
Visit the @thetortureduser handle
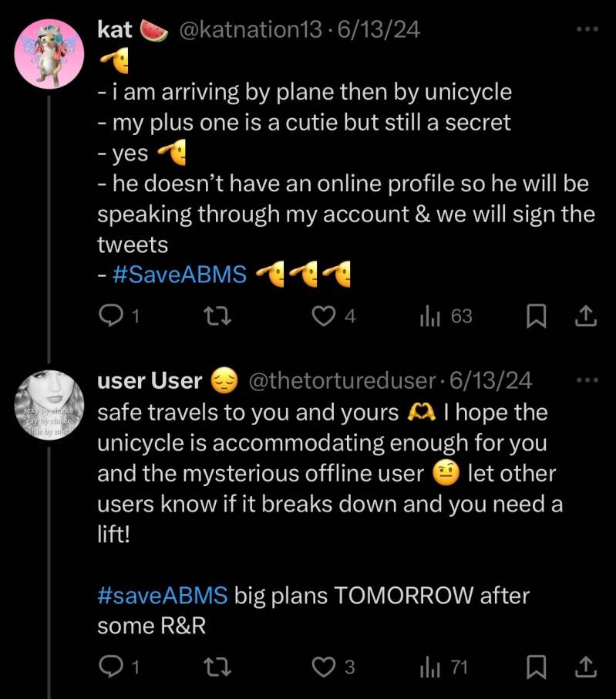(343, 380)
